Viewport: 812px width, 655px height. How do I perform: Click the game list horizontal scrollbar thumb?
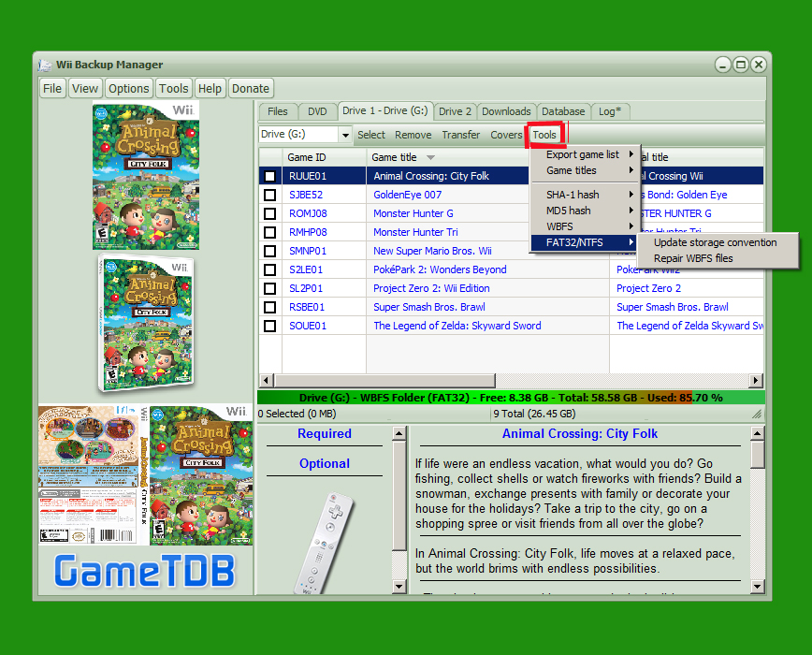(x=384, y=381)
